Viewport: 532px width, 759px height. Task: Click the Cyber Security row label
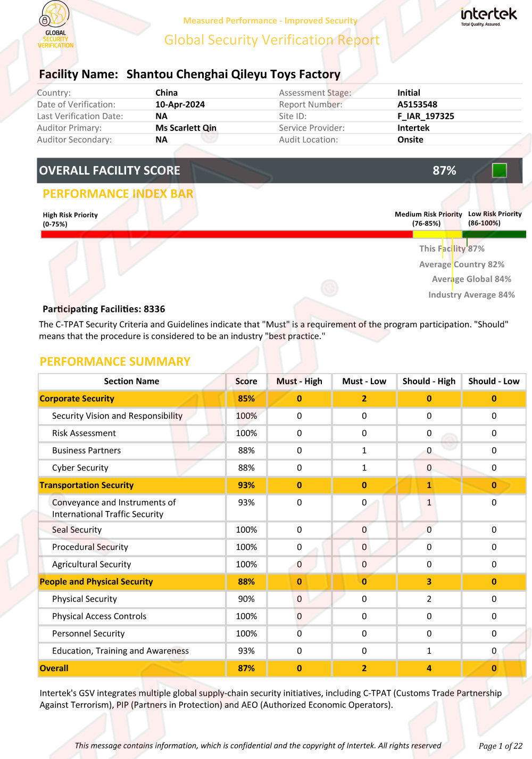click(x=80, y=468)
